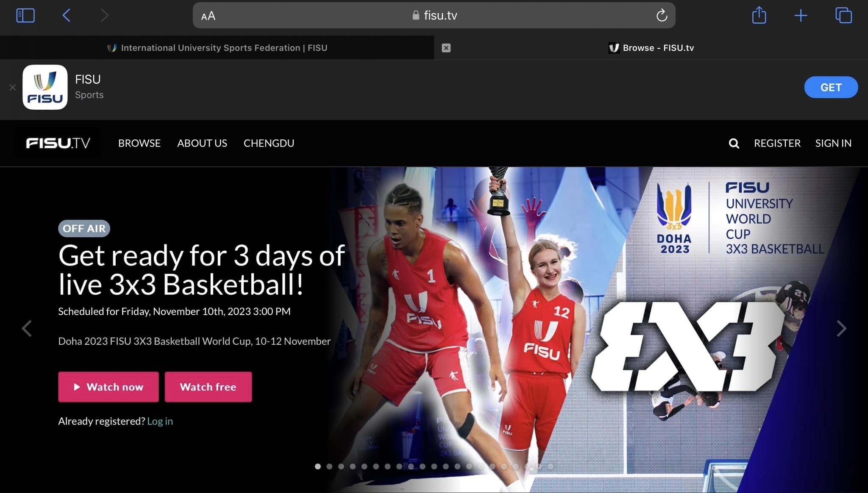Image resolution: width=868 pixels, height=493 pixels.
Task: Select the first carousel dot
Action: 318,466
